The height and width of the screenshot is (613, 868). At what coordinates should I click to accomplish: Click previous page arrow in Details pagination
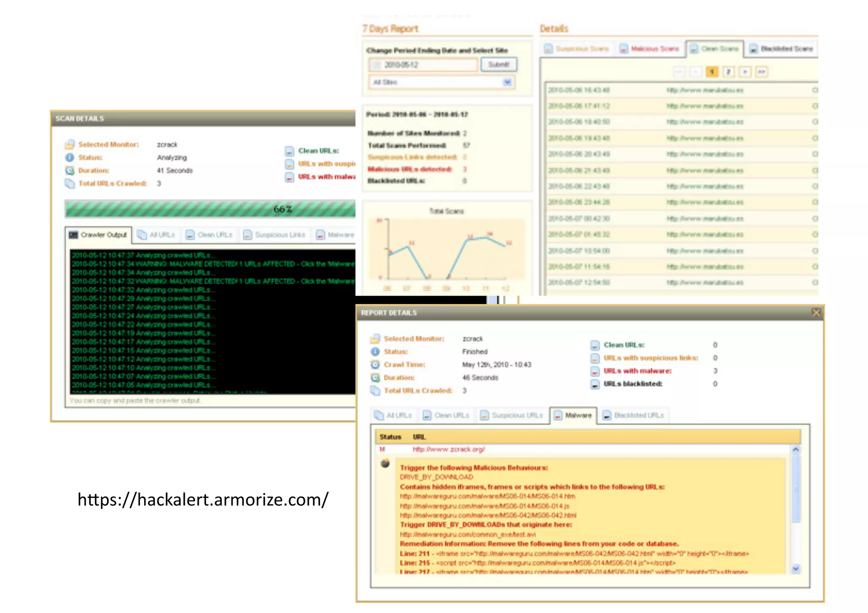point(696,72)
